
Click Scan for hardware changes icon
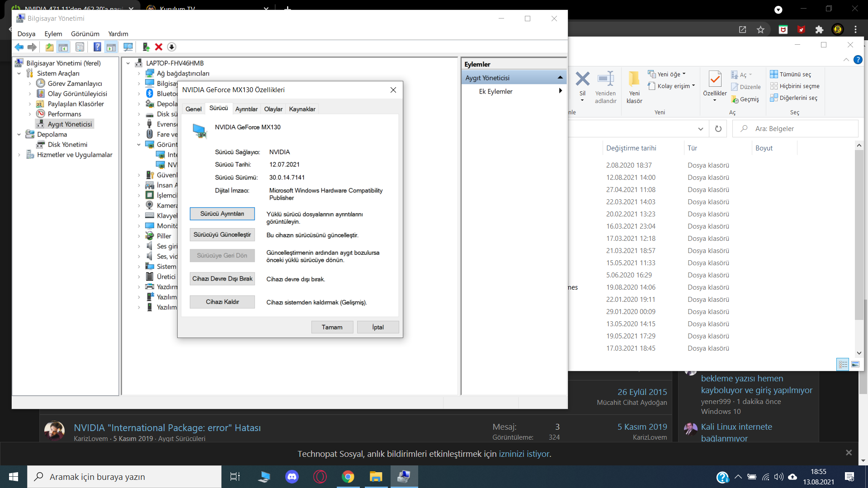pyautogui.click(x=128, y=47)
